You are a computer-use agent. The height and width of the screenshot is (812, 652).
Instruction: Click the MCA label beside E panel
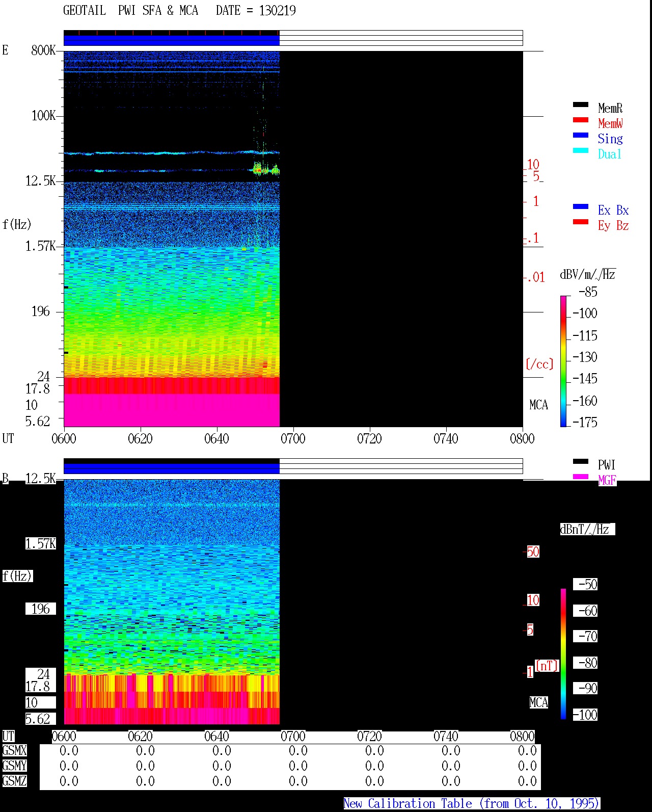coord(538,405)
